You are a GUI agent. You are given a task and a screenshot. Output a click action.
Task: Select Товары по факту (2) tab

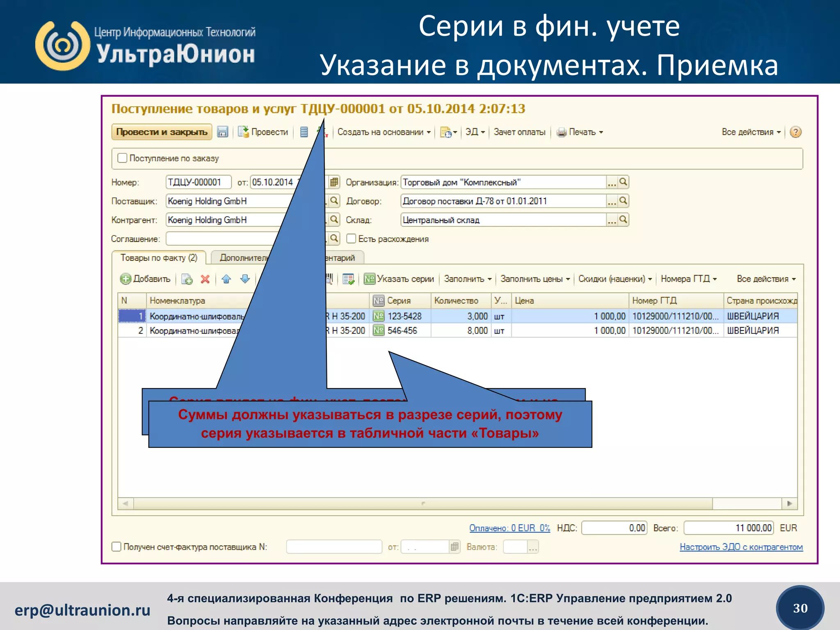(159, 258)
